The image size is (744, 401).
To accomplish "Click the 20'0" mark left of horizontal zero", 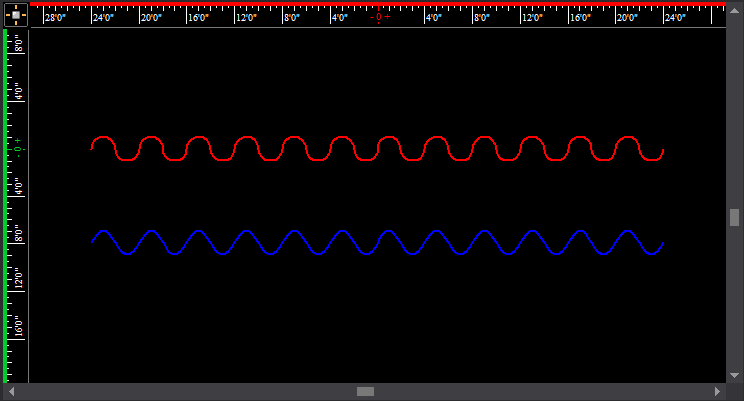I will pos(151,17).
